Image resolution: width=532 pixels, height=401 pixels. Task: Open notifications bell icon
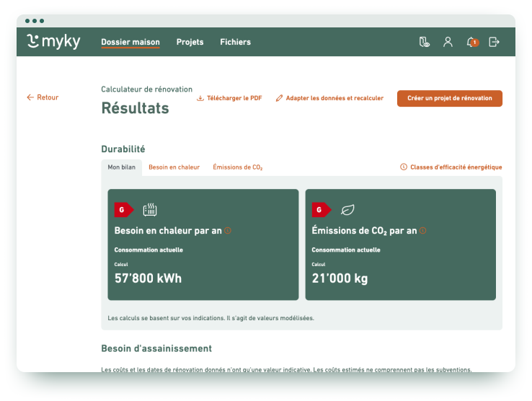(472, 42)
